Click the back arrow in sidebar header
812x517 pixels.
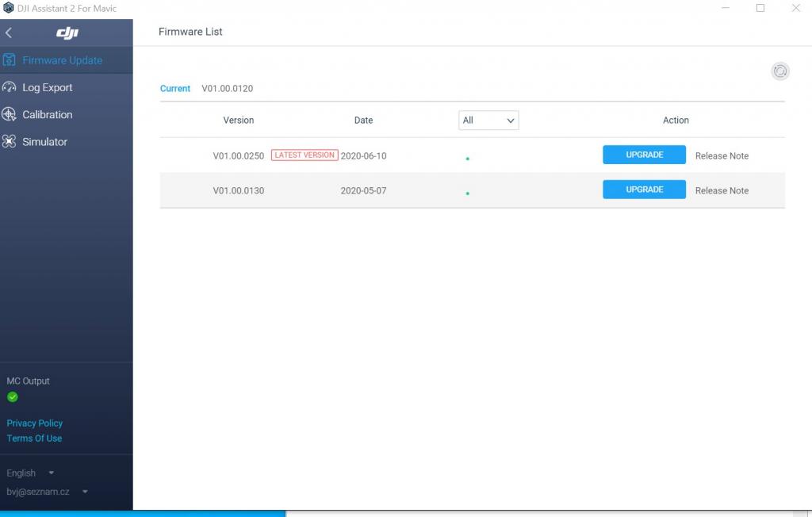click(x=9, y=33)
